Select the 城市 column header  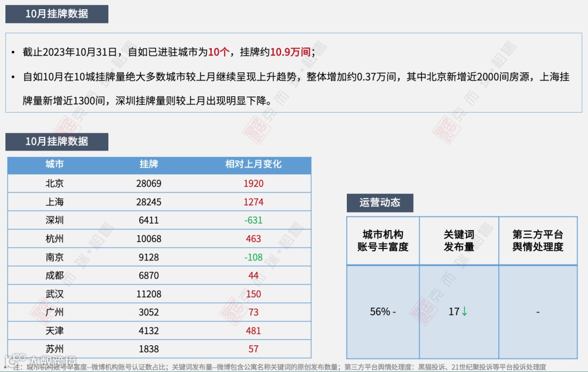pos(55,164)
